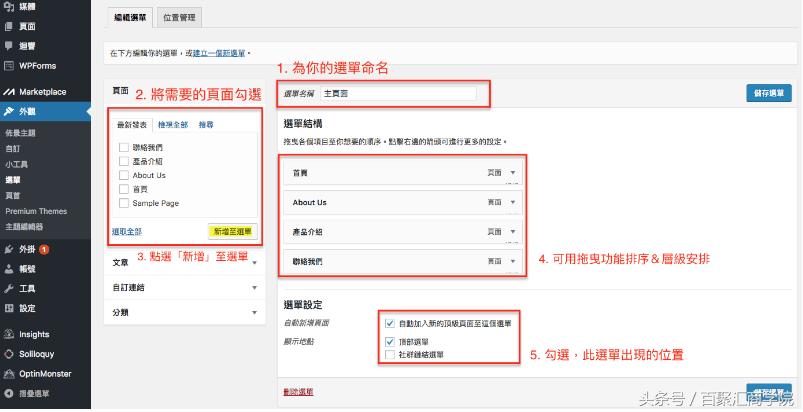Click the 選取全部 select all link

point(127,231)
